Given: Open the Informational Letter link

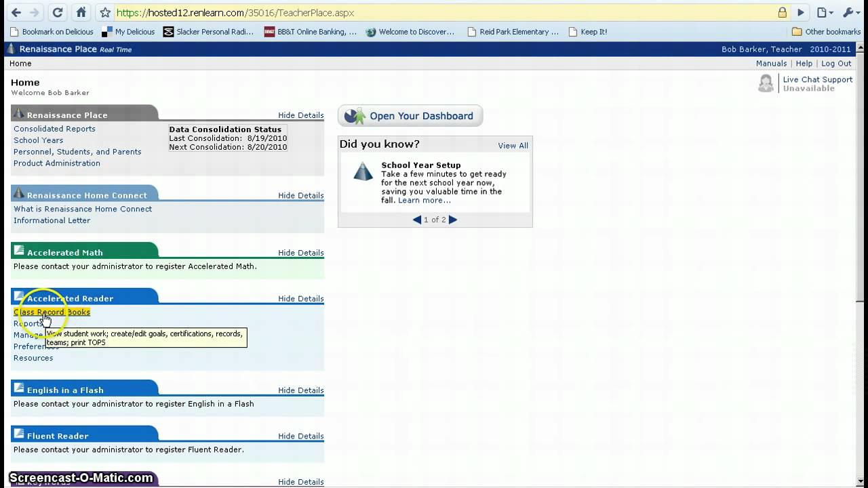Looking at the screenshot, I should (52, 220).
